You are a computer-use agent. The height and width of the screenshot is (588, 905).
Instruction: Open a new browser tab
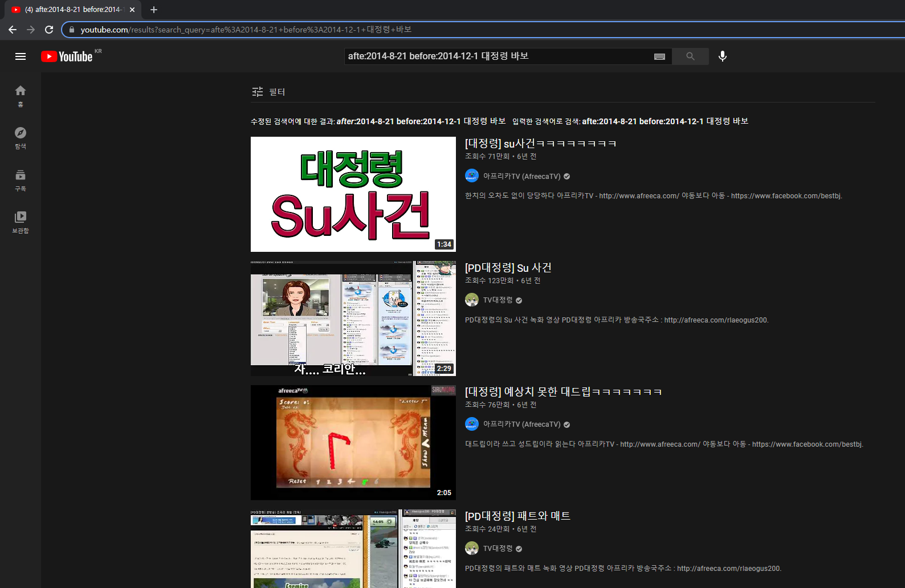[154, 10]
